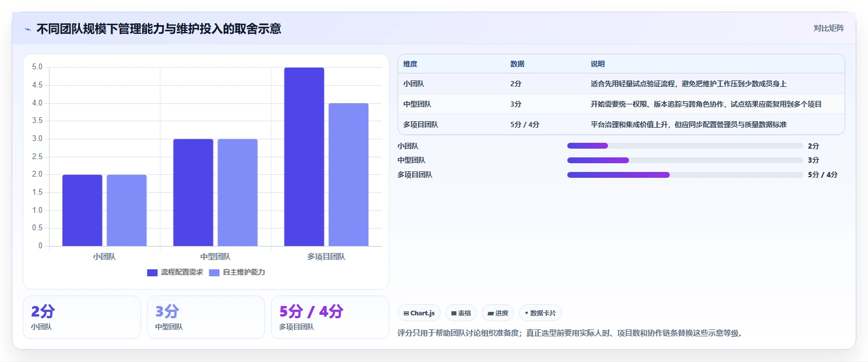The image size is (868, 362).
Task: Click the 小团队 label in the progress list
Action: pos(408,146)
